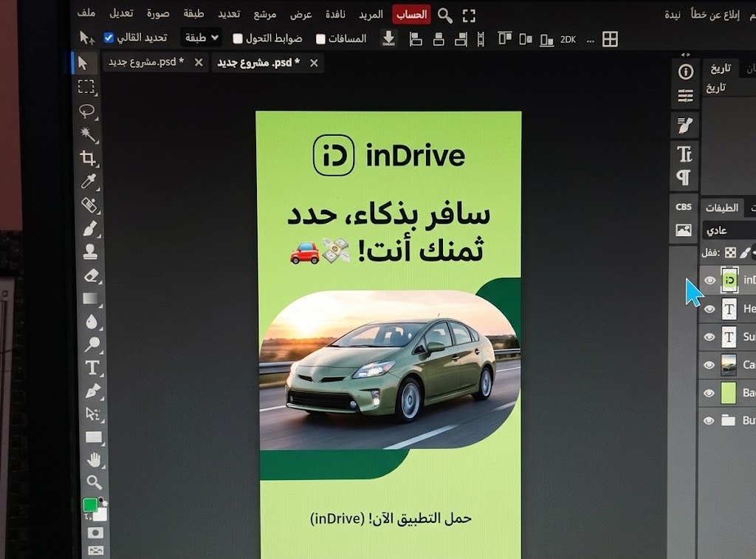The height and width of the screenshot is (559, 756).
Task: Hide the Ca image layer
Action: pos(709,365)
